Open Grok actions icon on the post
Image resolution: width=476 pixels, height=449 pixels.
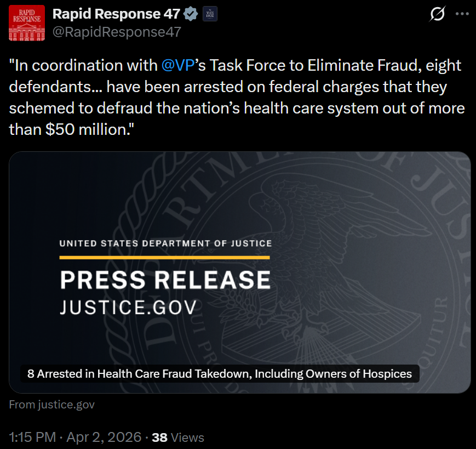coord(437,15)
